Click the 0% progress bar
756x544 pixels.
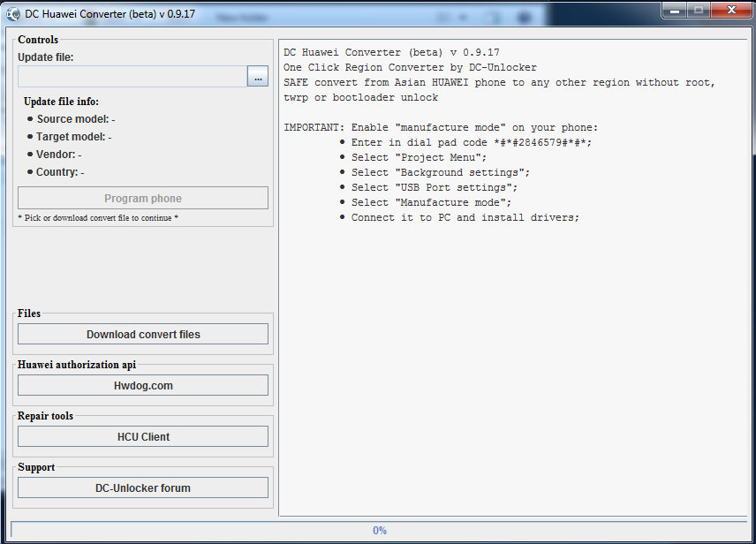point(379,531)
